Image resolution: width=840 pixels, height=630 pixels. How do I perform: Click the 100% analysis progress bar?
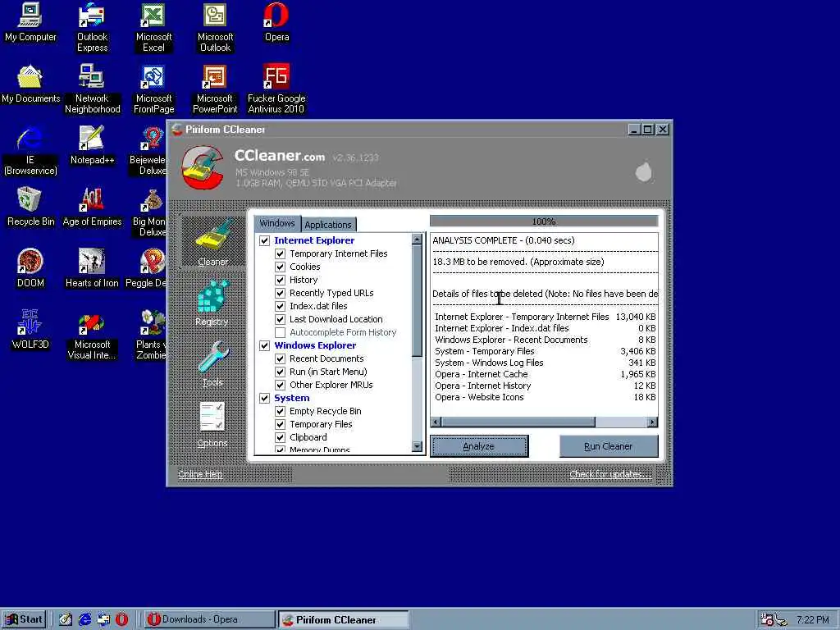point(544,221)
